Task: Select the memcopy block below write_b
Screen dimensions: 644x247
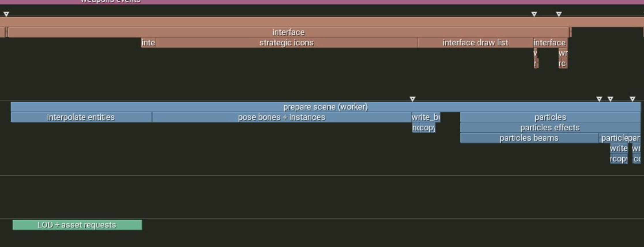Action: pos(423,128)
